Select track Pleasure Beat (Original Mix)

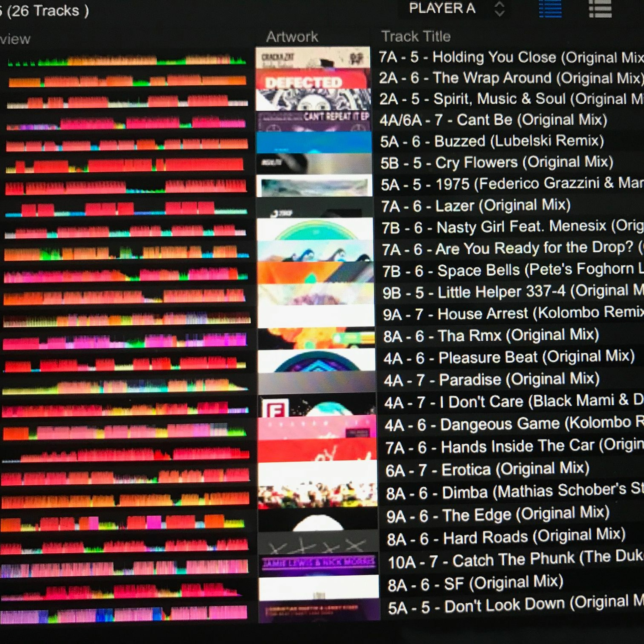[x=509, y=358]
